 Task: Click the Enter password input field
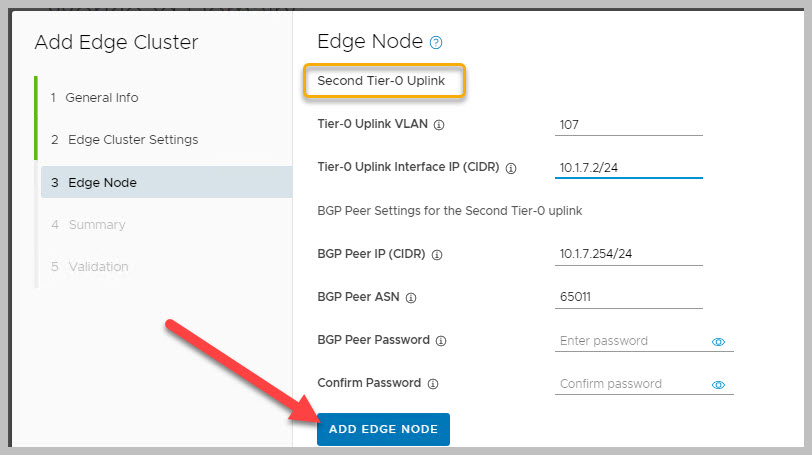[x=630, y=341]
